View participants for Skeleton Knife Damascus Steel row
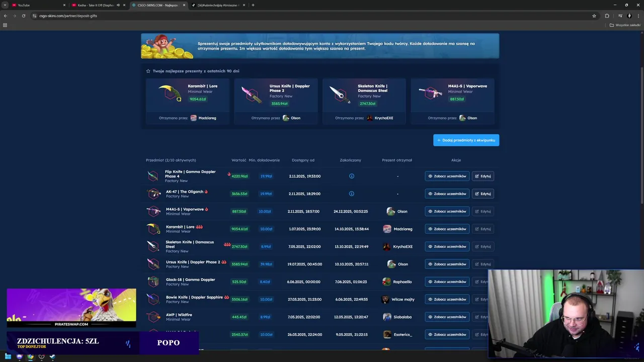 tap(447, 246)
